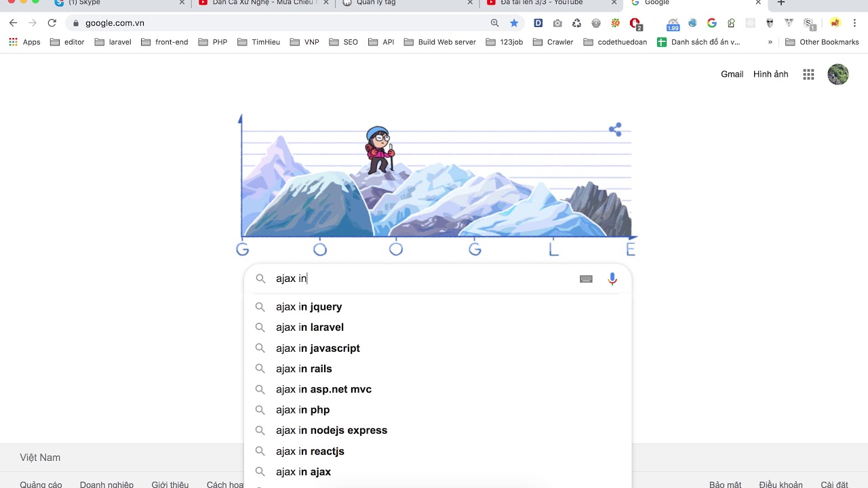Open the S extension with badge 1

[x=809, y=24]
